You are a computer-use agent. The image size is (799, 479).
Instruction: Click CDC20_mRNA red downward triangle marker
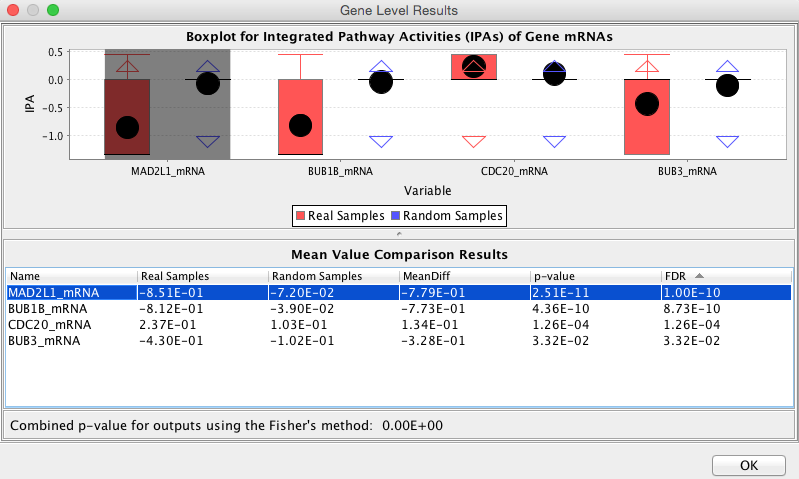[x=473, y=142]
